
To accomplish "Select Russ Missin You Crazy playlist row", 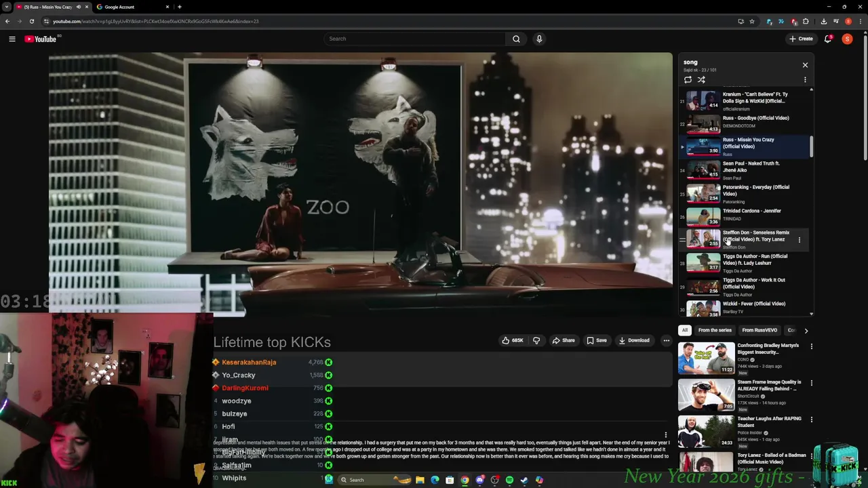I will pyautogui.click(x=744, y=146).
